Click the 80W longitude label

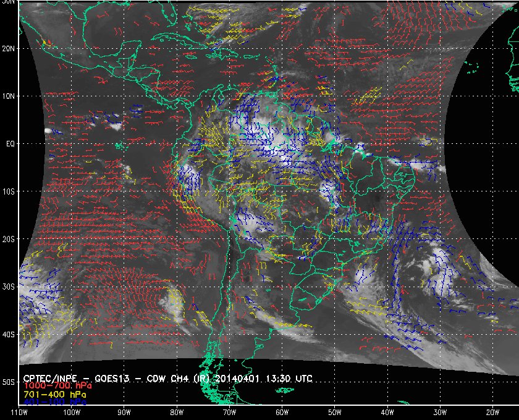click(177, 413)
